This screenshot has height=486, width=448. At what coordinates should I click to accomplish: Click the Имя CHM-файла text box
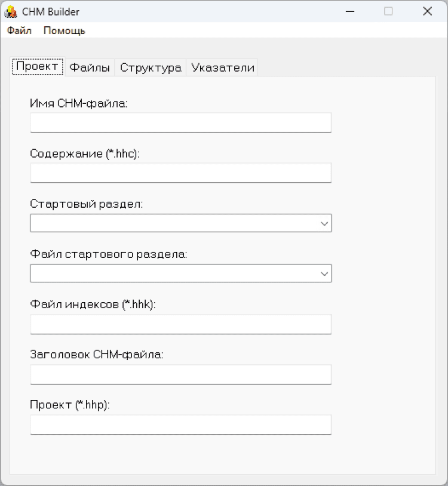click(180, 122)
